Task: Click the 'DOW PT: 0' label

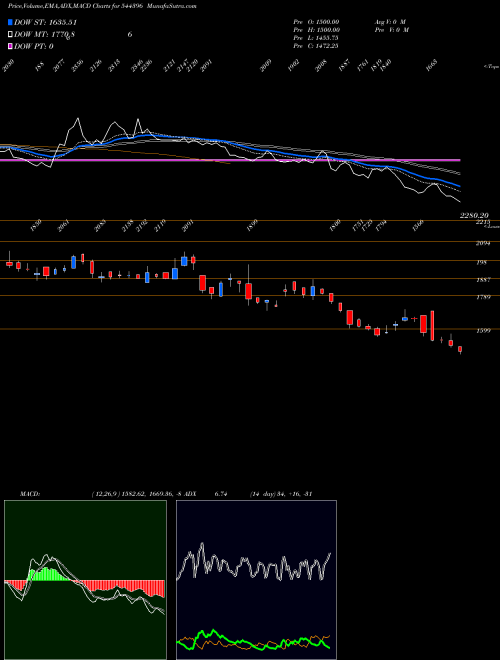Action: pyautogui.click(x=34, y=46)
